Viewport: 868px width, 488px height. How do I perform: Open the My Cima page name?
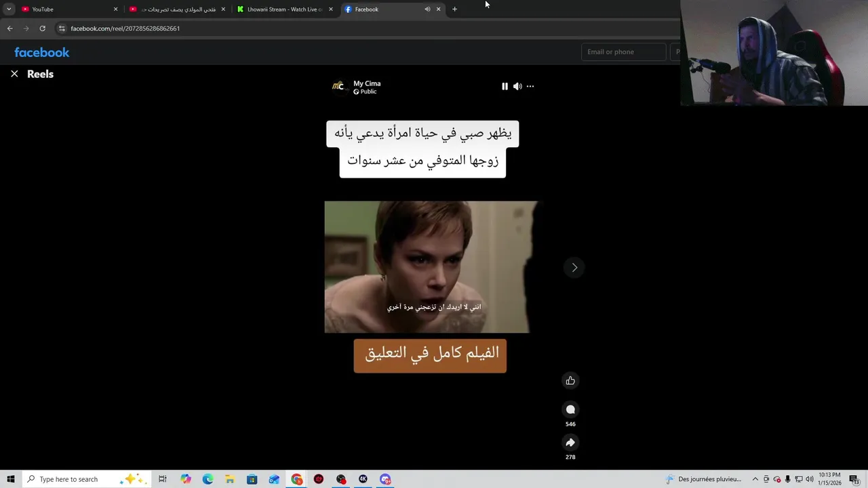pyautogui.click(x=367, y=83)
